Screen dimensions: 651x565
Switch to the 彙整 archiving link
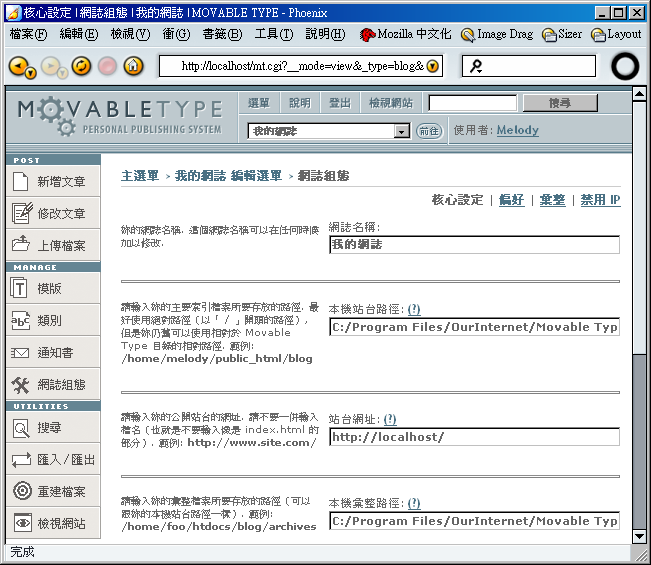point(552,200)
